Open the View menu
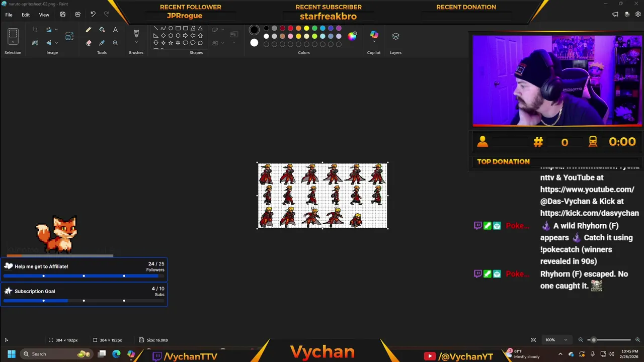This screenshot has height=362, width=644. coord(44,15)
